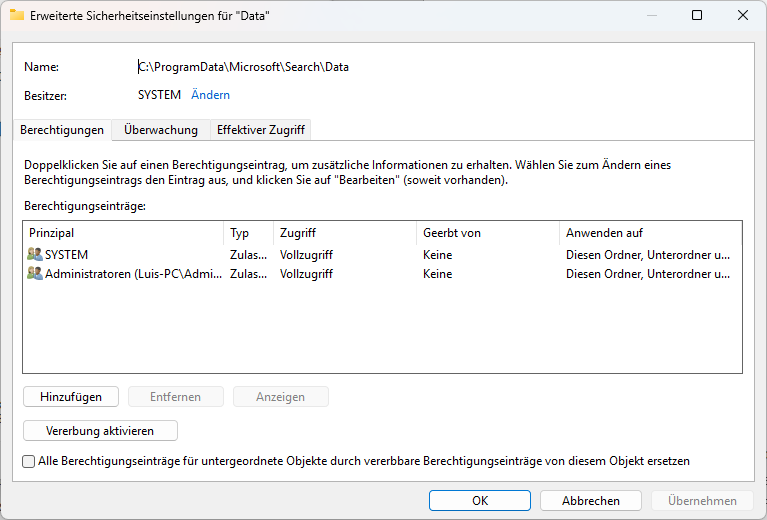Open the Effektiver Zugriff tab
This screenshot has height=520, width=767.
pyautogui.click(x=261, y=130)
